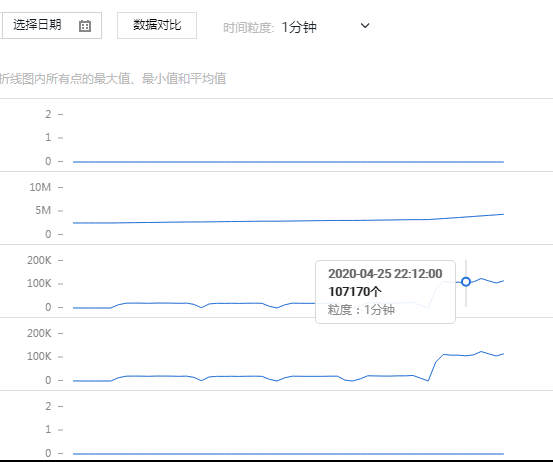The height and width of the screenshot is (462, 553).
Task: Click the calendar icon in date picker
Action: click(x=85, y=26)
